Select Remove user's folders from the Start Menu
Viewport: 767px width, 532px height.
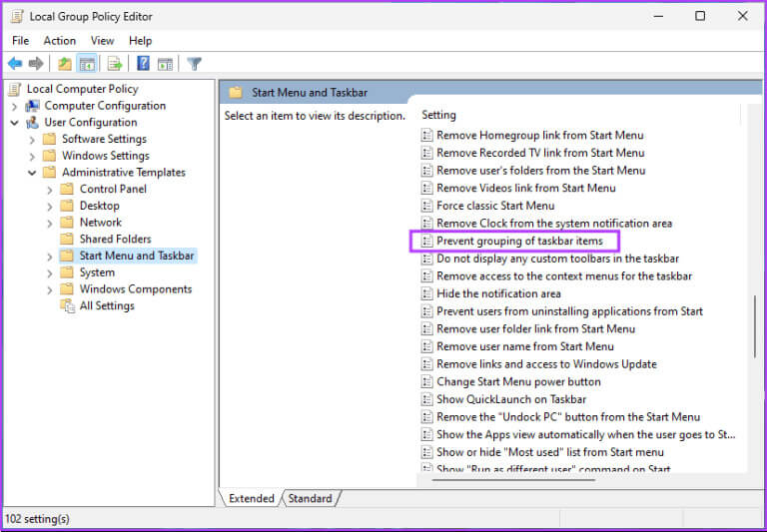point(541,171)
